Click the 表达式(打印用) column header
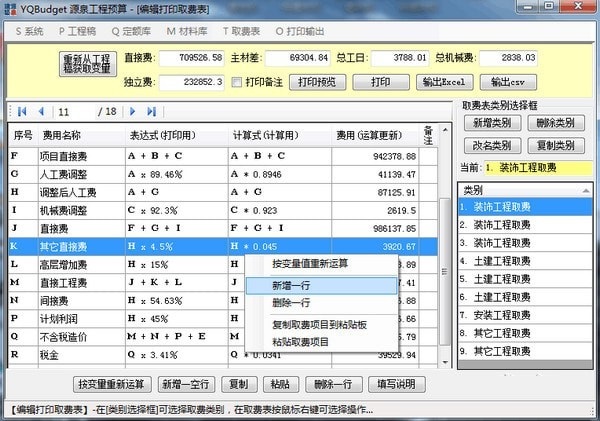600x421 pixels. tap(177, 135)
